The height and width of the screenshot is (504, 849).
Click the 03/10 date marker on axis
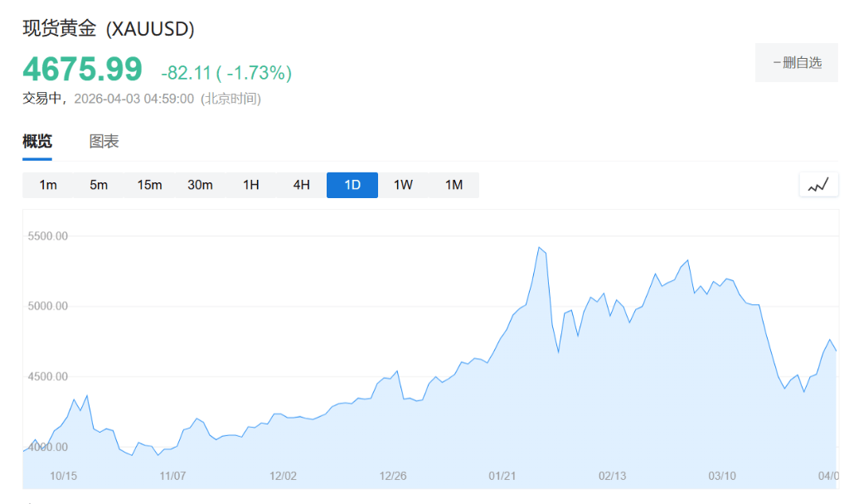point(722,476)
